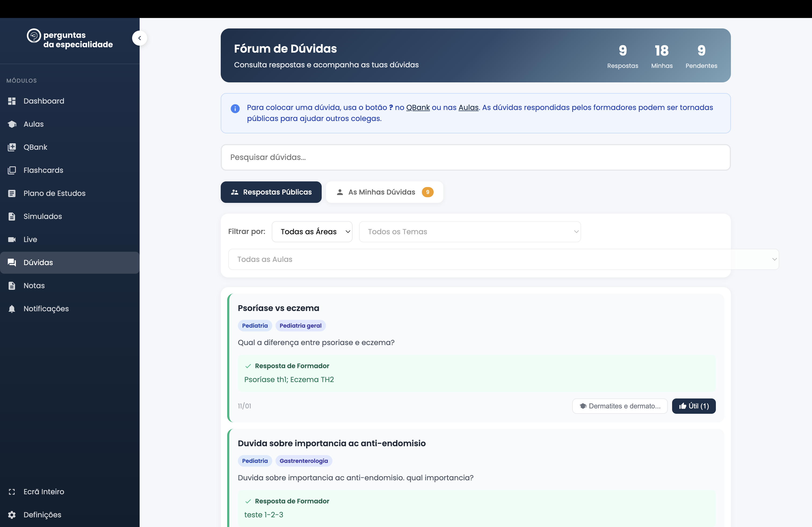
Task: Click the Simulados document icon
Action: (12, 217)
